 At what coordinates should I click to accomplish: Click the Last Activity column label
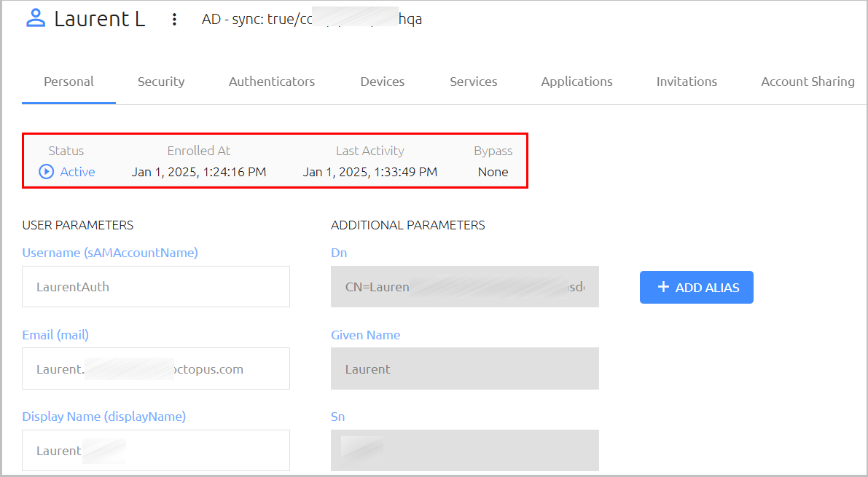coord(370,151)
